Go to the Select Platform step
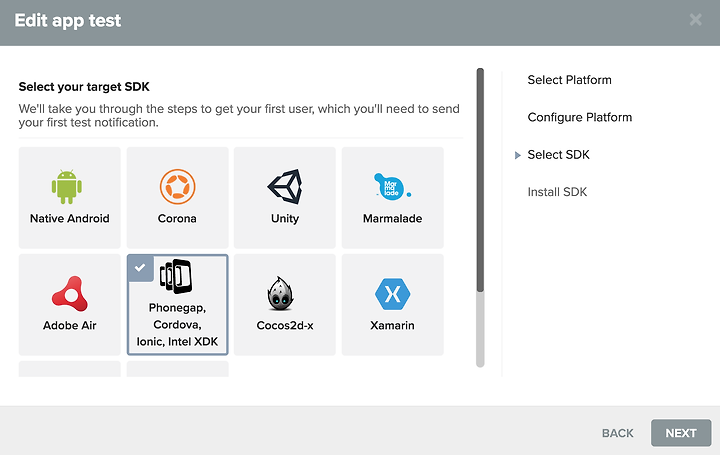Screen dimensions: 720x455 click(x=569, y=80)
